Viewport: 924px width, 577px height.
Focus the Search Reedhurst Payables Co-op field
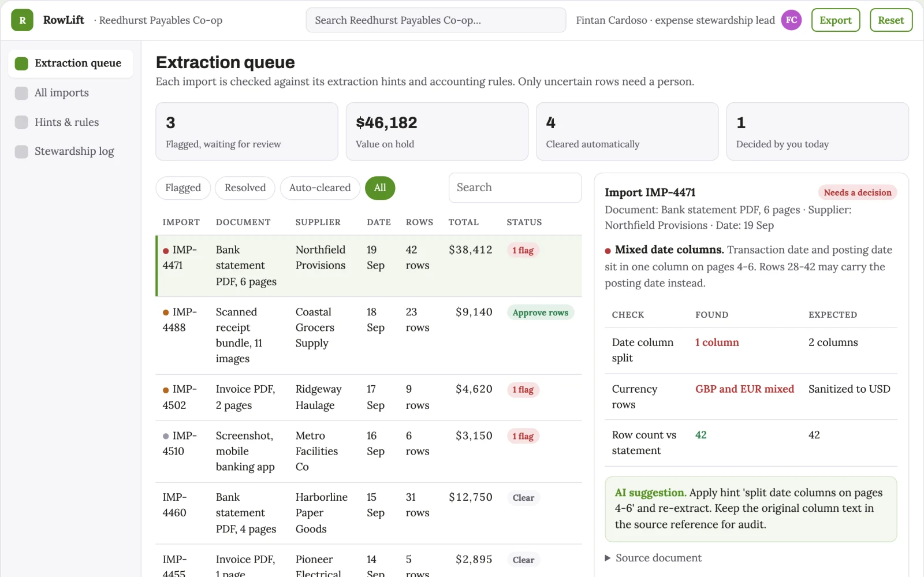[x=436, y=20]
